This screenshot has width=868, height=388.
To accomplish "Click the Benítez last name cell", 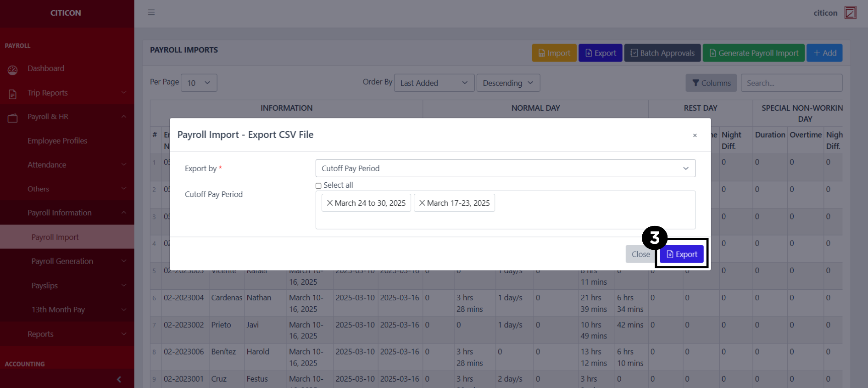I will [227, 357].
